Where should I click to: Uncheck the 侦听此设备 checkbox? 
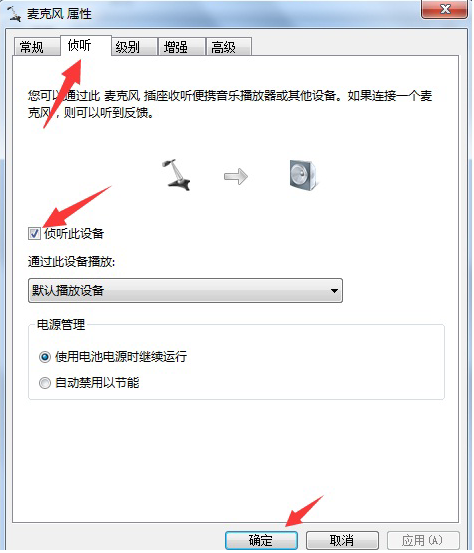tap(34, 233)
